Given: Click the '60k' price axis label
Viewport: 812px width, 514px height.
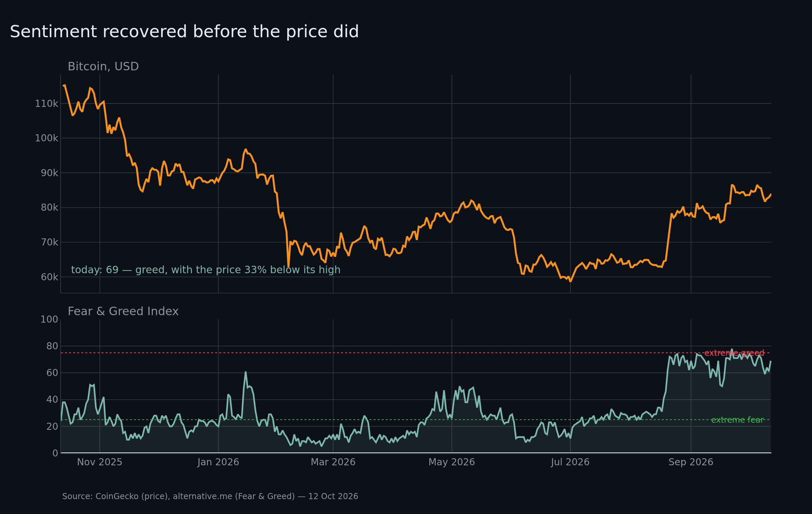Looking at the screenshot, I should (49, 277).
